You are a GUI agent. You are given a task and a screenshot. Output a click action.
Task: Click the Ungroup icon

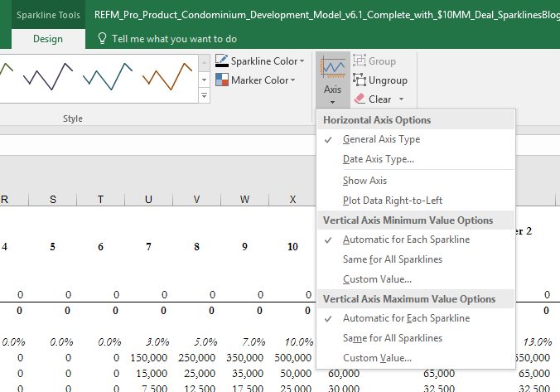[360, 80]
